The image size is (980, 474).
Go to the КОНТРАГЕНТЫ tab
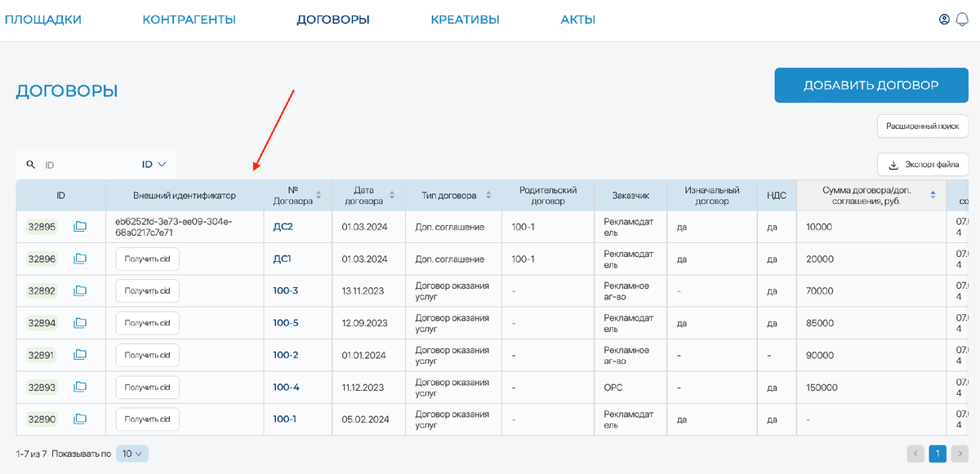click(189, 20)
